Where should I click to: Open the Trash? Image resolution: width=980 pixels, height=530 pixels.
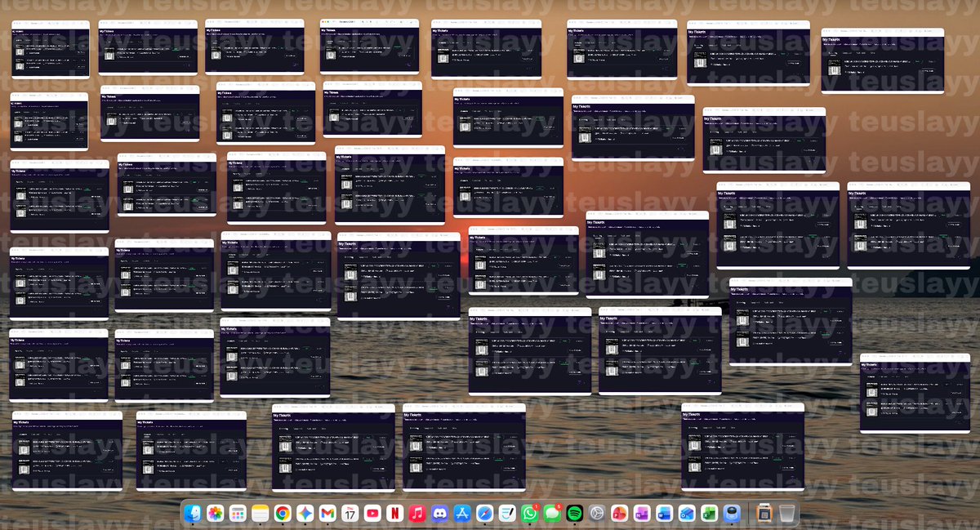tap(786, 513)
